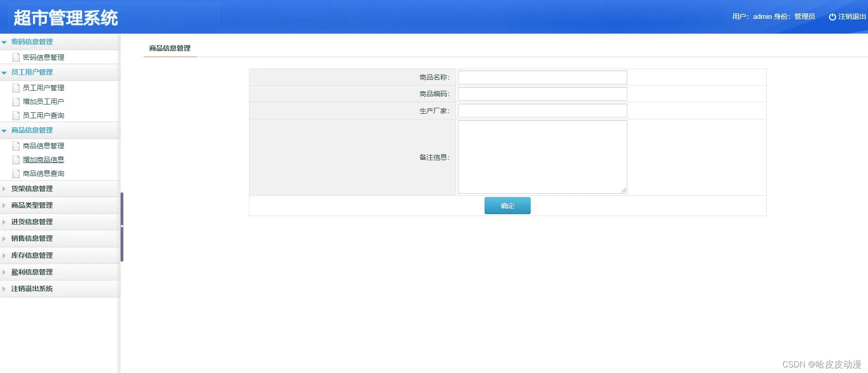Go to 增加员工用户 link
This screenshot has height=373, width=868.
tap(43, 101)
